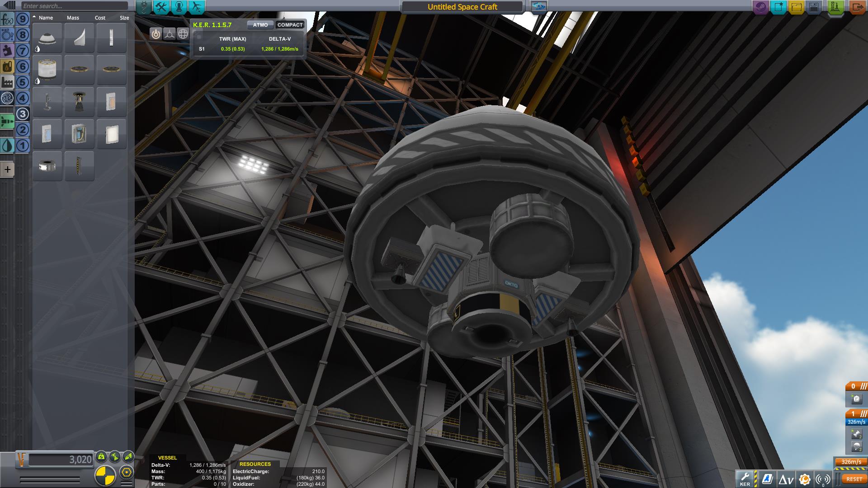This screenshot has width=868, height=488.
Task: Select size category tab 8
Action: click(x=23, y=35)
